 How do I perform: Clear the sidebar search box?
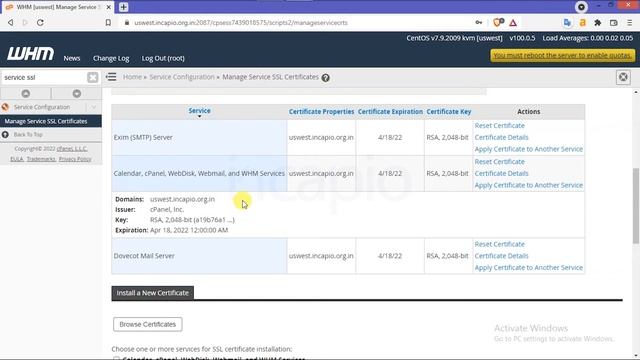(x=93, y=78)
